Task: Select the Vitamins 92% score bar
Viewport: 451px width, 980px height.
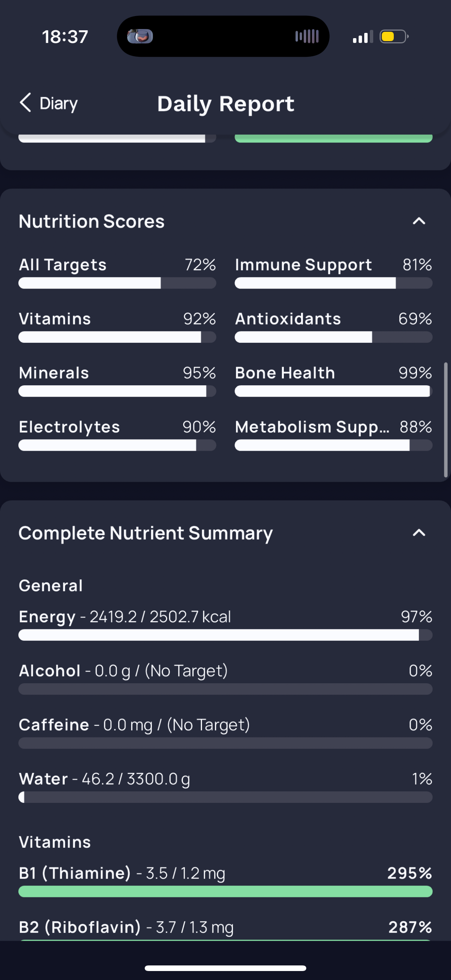Action: (117, 337)
